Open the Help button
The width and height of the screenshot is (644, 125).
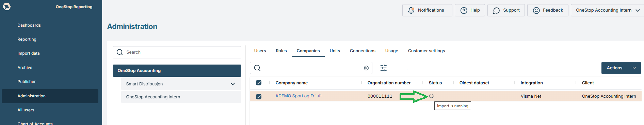click(470, 10)
